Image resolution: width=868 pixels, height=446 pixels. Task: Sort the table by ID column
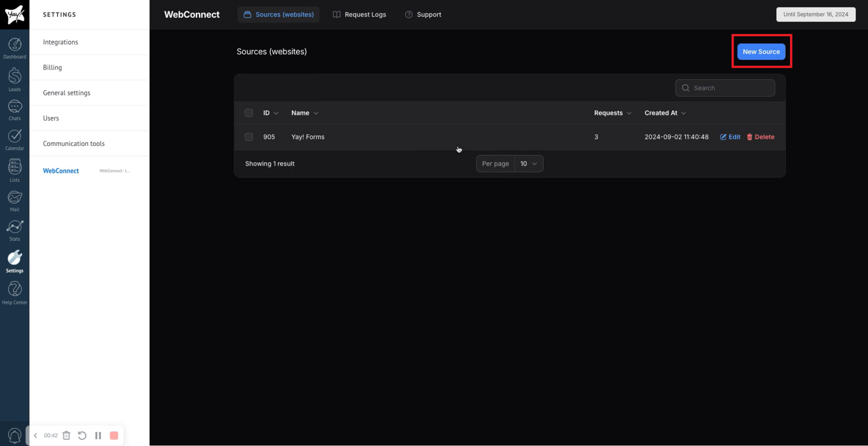270,113
